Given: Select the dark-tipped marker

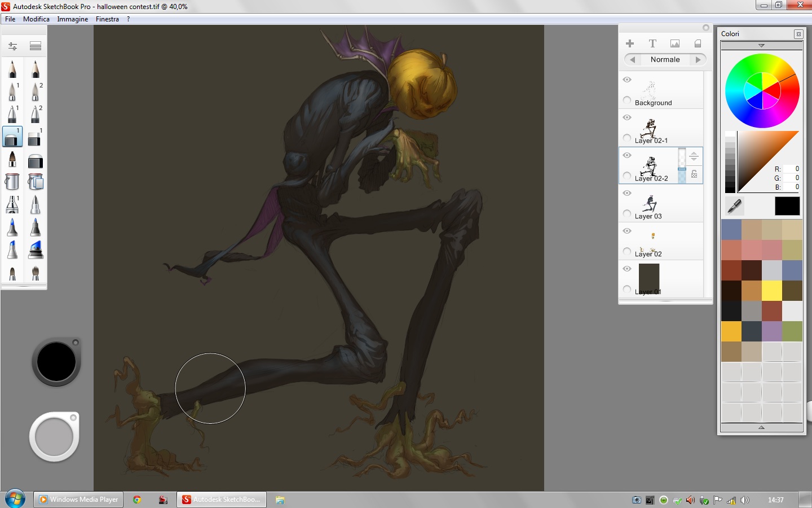Looking at the screenshot, I should (35, 227).
